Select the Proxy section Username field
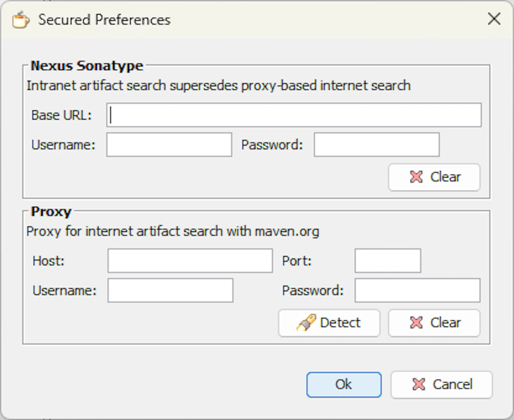Screen dimensions: 514x420 (x=171, y=291)
